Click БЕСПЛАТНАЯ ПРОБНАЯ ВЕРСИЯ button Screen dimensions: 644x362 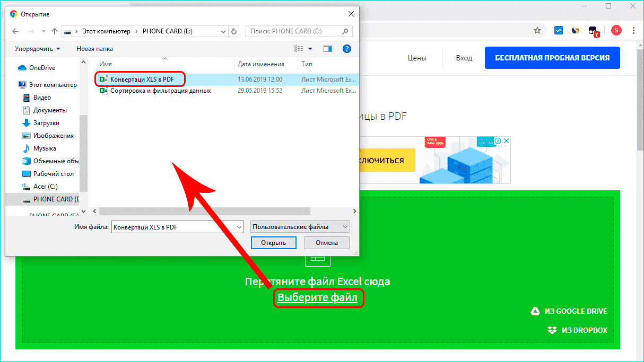click(552, 58)
